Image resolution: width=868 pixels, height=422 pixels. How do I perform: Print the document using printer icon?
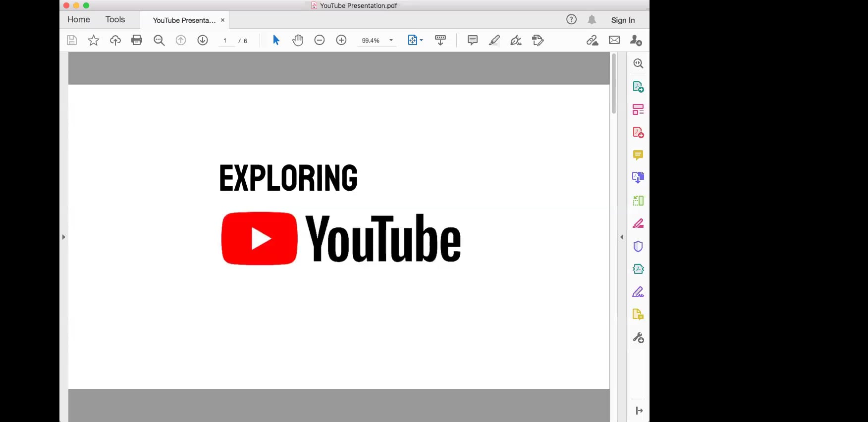pyautogui.click(x=137, y=40)
